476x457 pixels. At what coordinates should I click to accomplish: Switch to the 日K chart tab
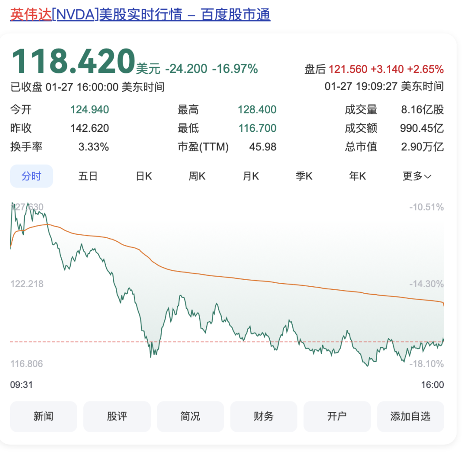coord(144,176)
